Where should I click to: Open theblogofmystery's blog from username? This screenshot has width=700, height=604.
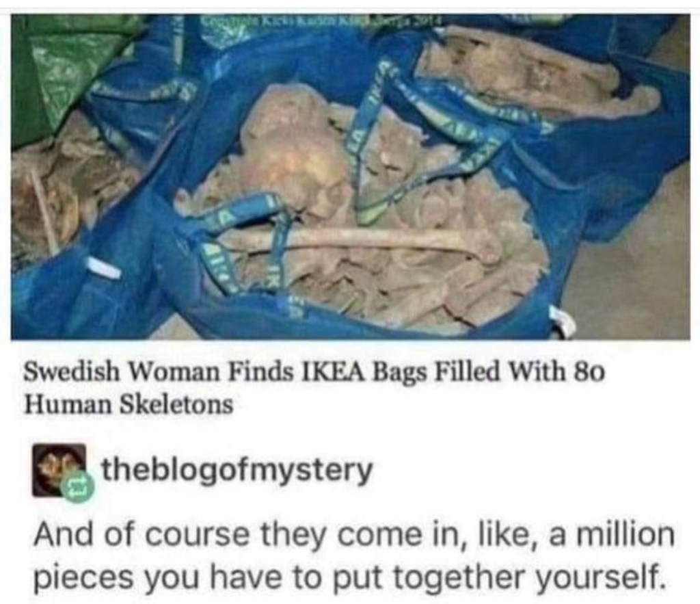click(237, 470)
